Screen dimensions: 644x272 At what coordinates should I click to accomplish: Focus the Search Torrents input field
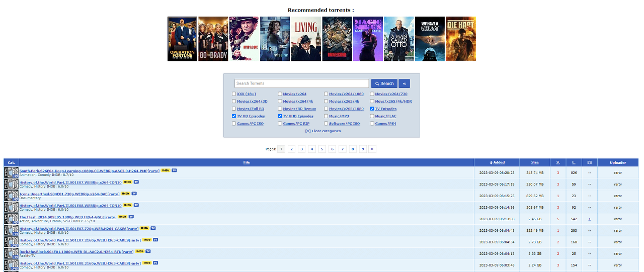click(302, 83)
